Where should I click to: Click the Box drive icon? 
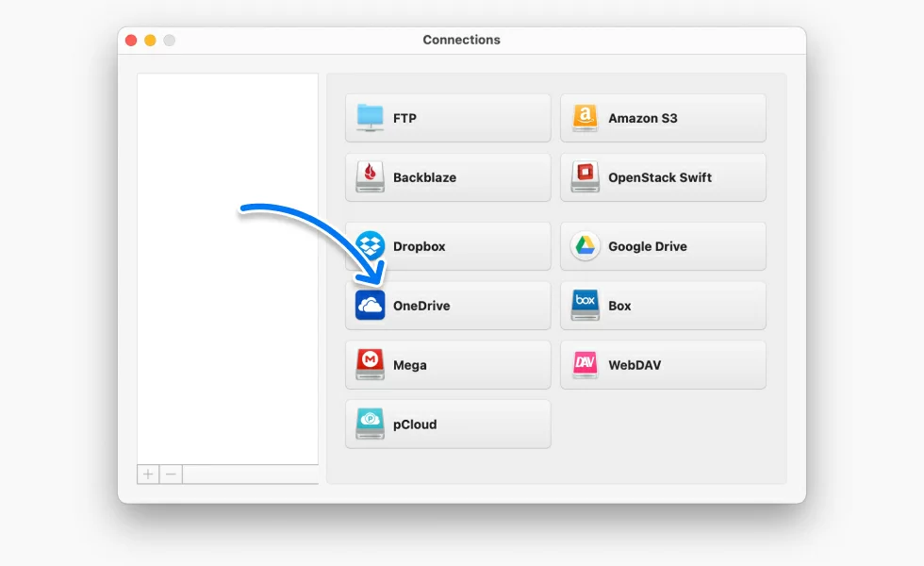point(586,306)
